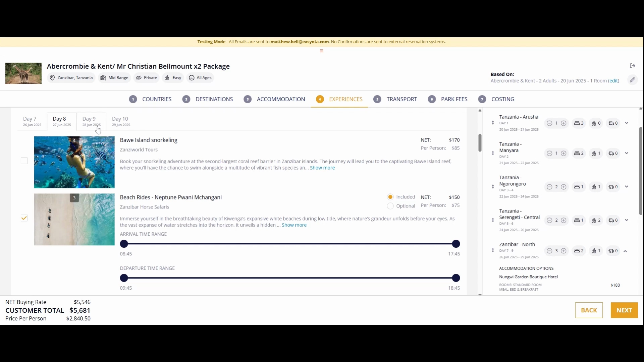Show more of Bawe Island description
The image size is (644, 362).
tap(322, 168)
